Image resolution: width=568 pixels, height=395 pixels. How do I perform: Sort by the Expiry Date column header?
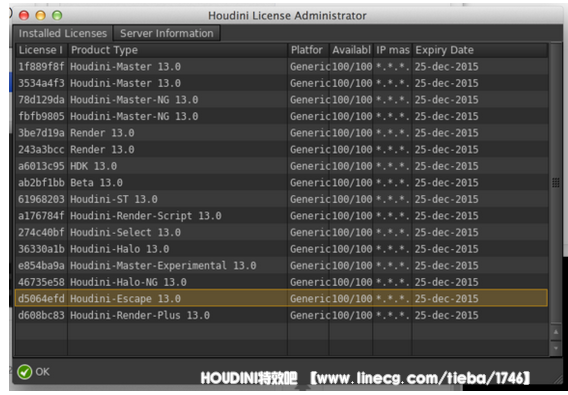[x=480, y=50]
